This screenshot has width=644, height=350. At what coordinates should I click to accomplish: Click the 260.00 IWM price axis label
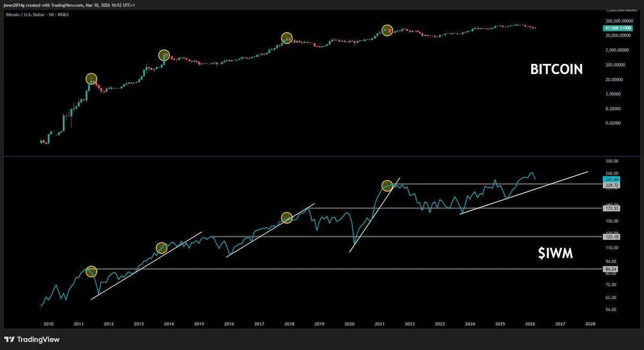(612, 173)
